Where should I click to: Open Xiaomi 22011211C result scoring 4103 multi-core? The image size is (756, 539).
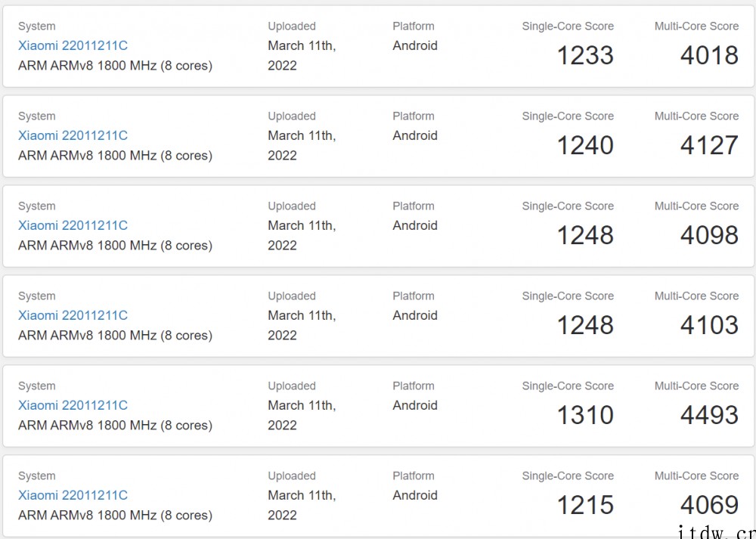coord(73,315)
